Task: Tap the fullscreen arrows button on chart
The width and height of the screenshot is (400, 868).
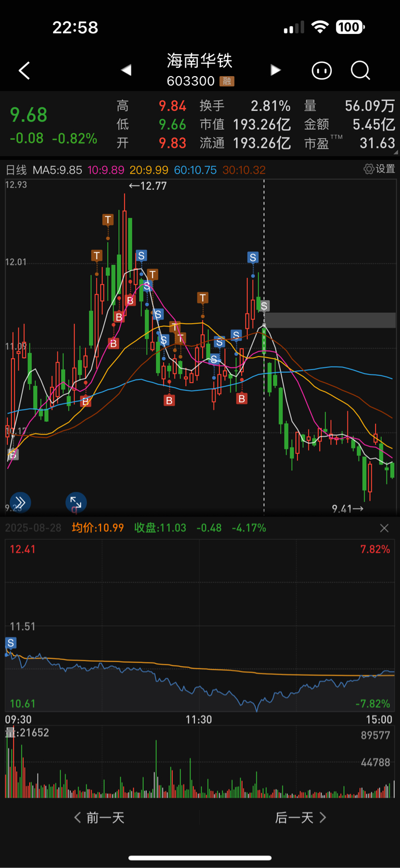Action: (x=76, y=502)
